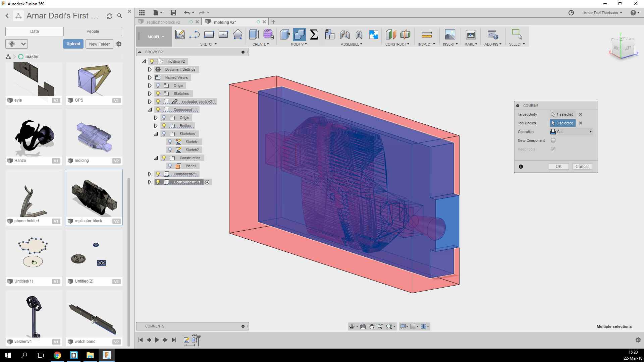Open the Operation Cut dropdown
Screen dimensions: 644x362
point(572,132)
